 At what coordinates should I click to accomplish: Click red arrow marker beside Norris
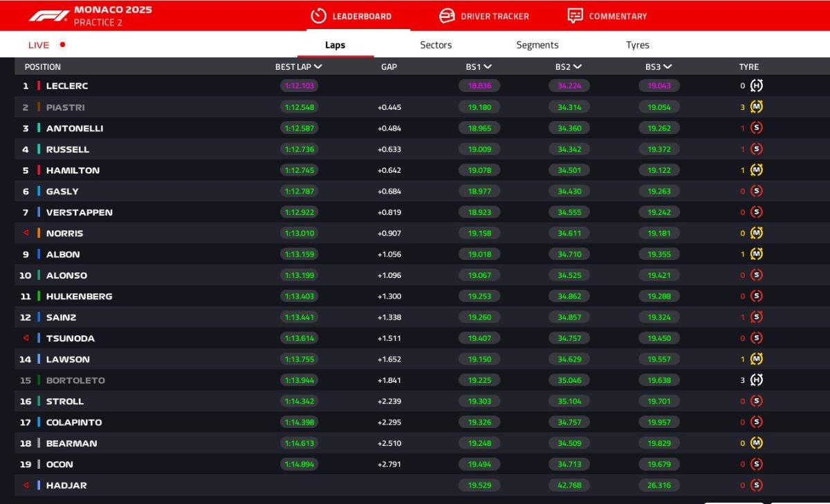[x=26, y=233]
